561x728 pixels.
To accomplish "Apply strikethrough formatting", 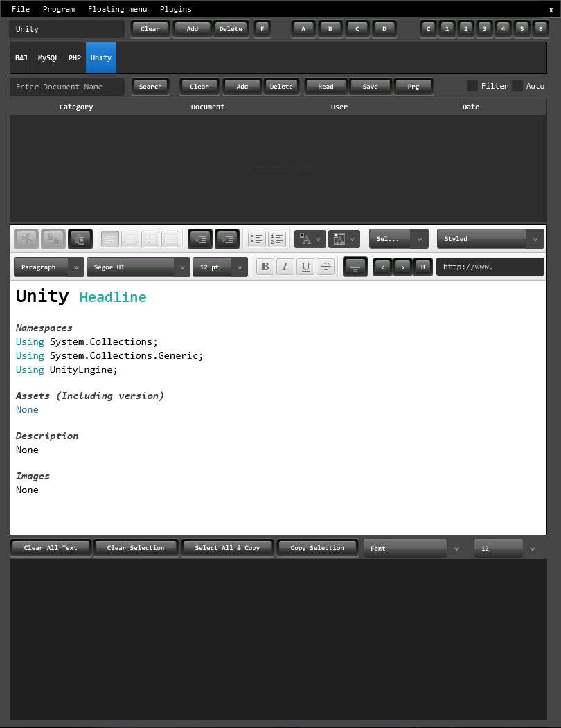I will [x=326, y=267].
